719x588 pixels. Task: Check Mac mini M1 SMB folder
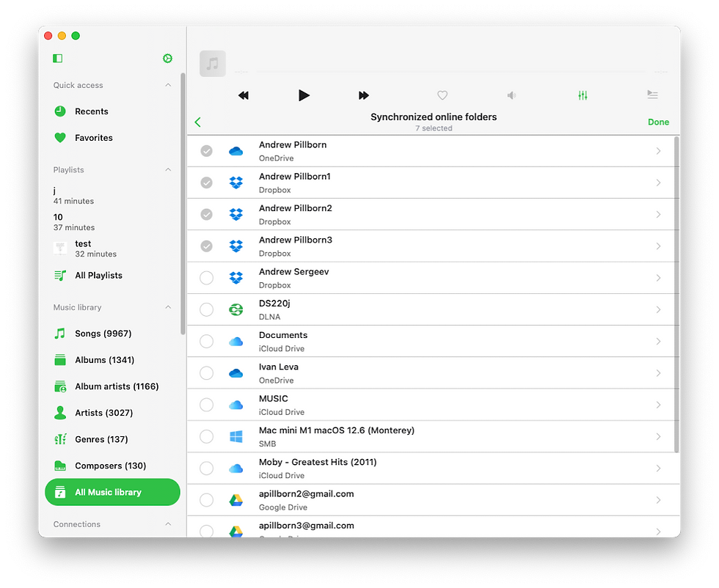(207, 437)
